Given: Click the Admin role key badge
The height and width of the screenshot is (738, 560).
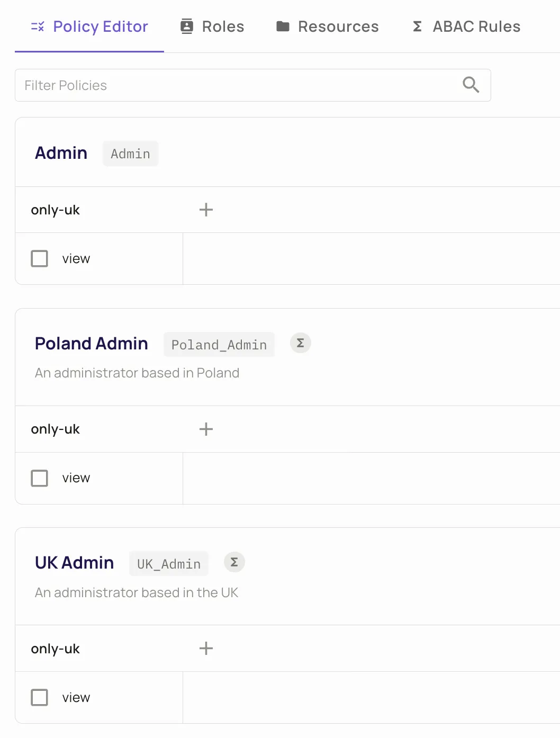Looking at the screenshot, I should tap(130, 154).
